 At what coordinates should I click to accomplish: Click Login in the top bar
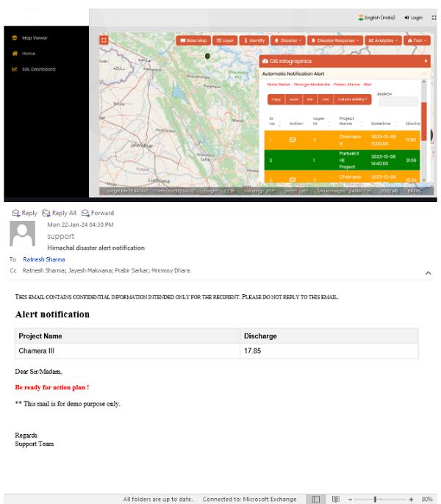(414, 17)
